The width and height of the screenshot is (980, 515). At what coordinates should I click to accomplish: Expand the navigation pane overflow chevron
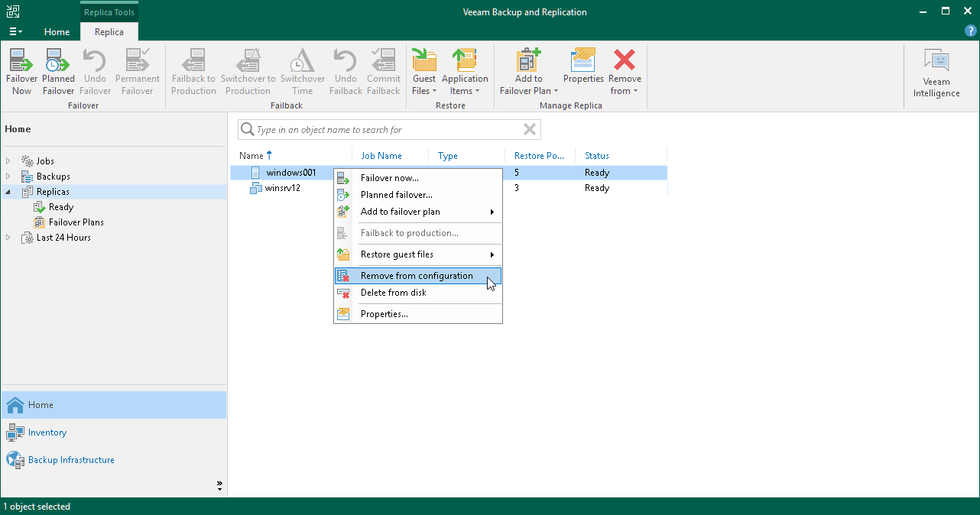tap(219, 484)
